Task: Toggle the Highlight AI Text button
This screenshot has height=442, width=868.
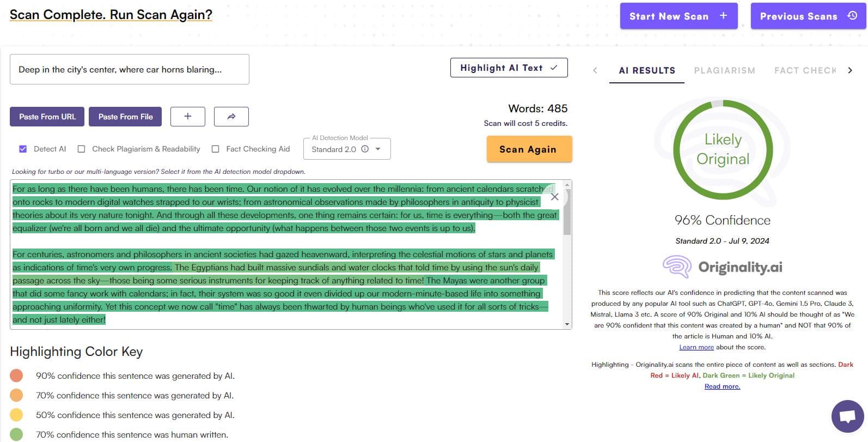Action: tap(509, 68)
